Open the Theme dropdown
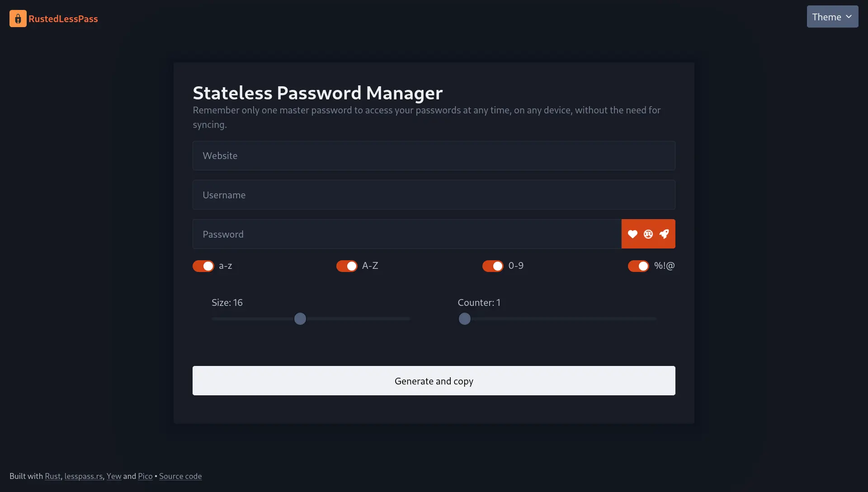The image size is (868, 492). [x=832, y=17]
